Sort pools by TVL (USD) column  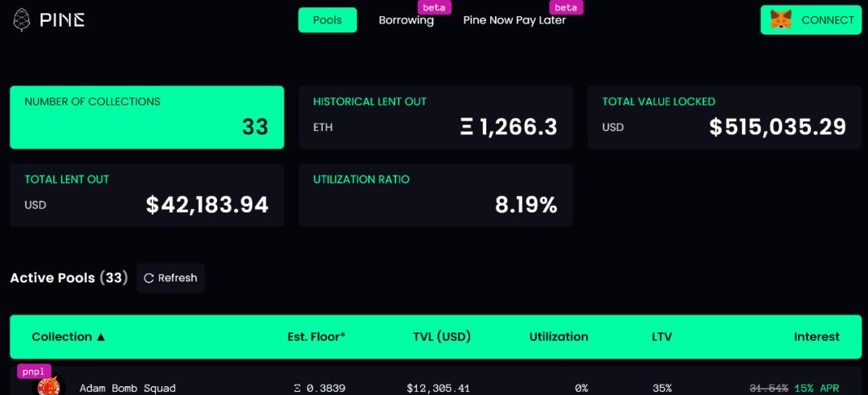tap(441, 337)
